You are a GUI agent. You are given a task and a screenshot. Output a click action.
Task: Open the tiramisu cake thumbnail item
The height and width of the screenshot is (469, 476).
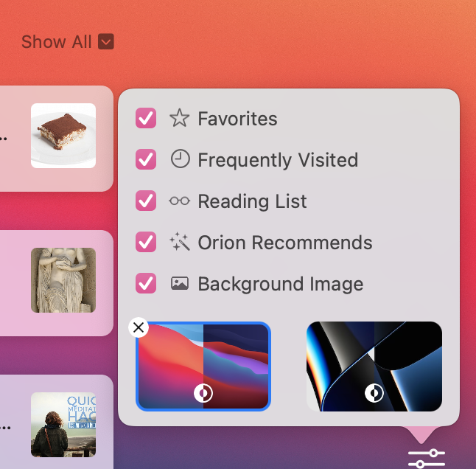(63, 136)
